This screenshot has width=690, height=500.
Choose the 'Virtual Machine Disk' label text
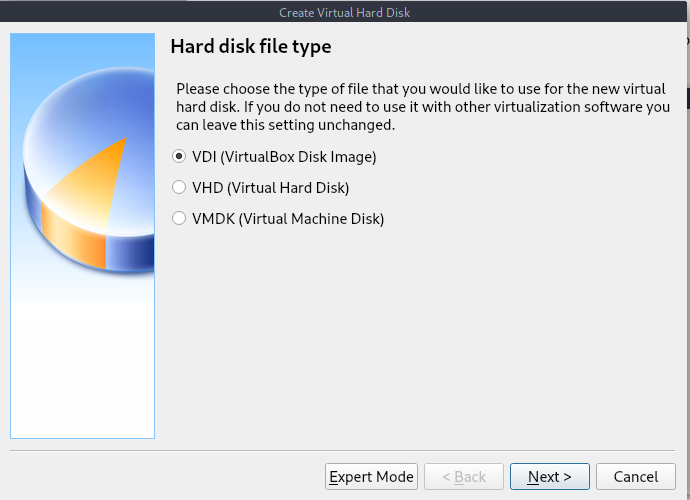coord(311,218)
